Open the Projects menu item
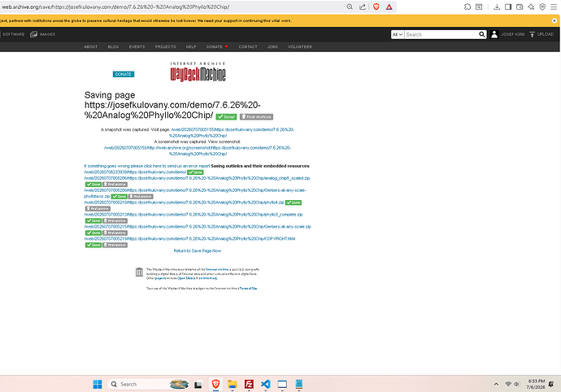 [165, 47]
